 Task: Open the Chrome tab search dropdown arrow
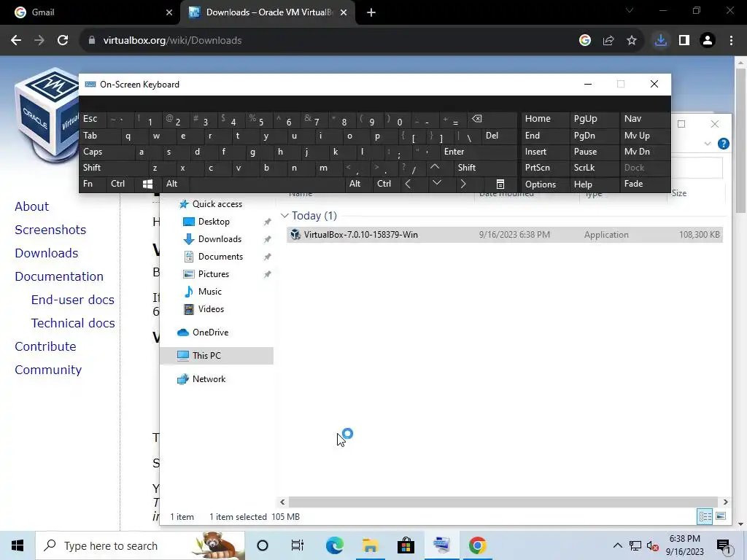(x=630, y=10)
